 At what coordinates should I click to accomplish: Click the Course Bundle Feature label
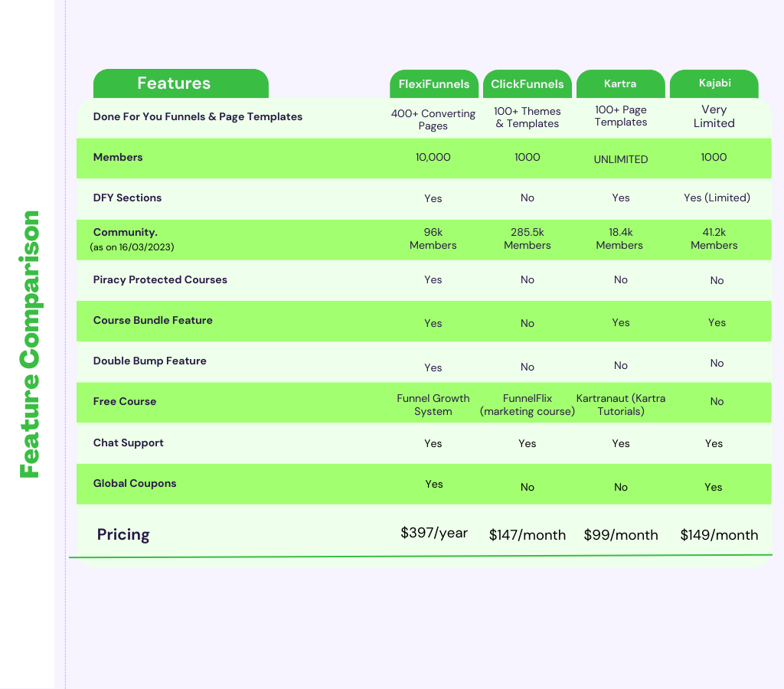(x=153, y=320)
